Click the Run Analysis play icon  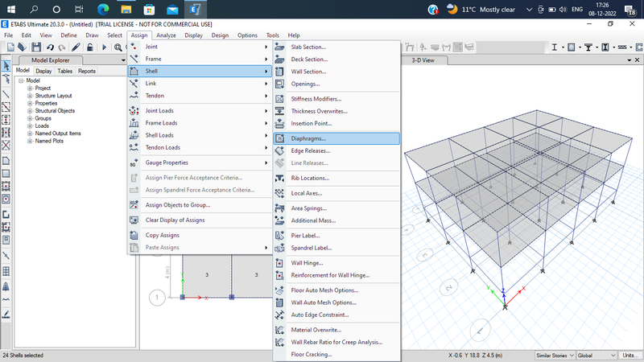(104, 47)
